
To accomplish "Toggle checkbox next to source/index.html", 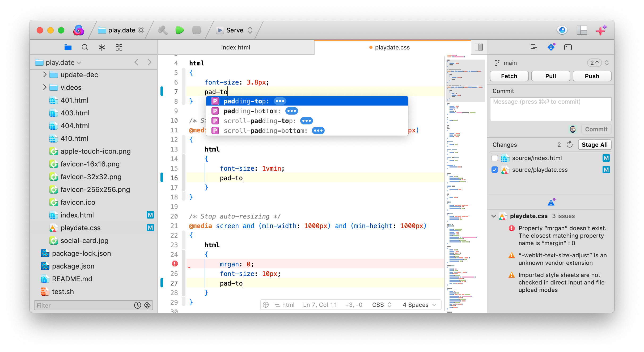I will click(494, 158).
